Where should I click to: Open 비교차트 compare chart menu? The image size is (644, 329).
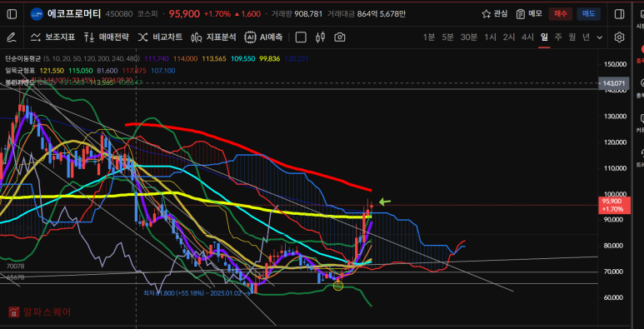coord(160,37)
